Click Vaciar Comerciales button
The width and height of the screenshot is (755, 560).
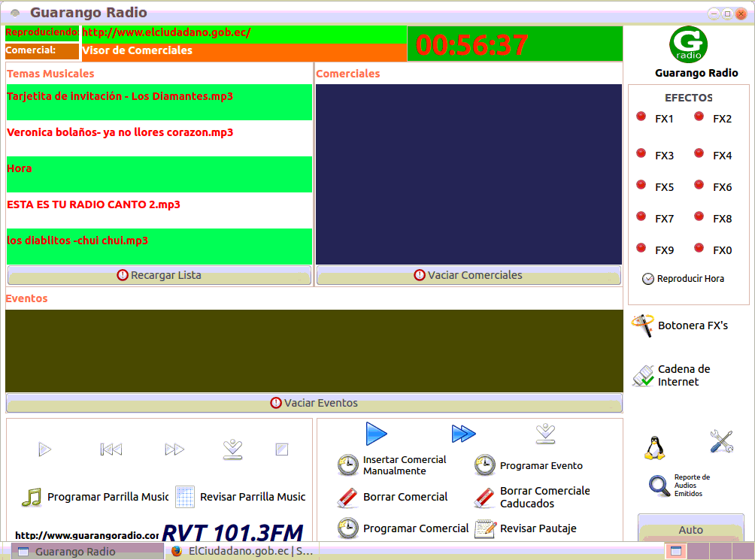tap(468, 275)
